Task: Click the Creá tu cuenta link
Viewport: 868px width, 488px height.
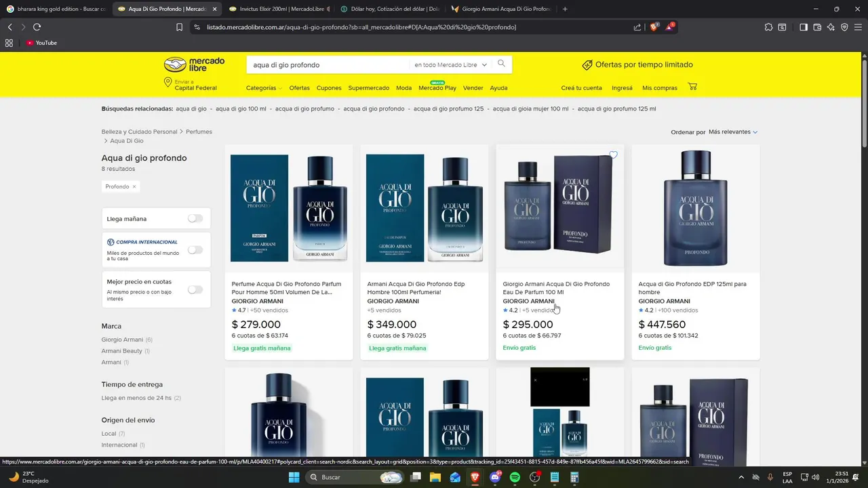Action: click(581, 88)
